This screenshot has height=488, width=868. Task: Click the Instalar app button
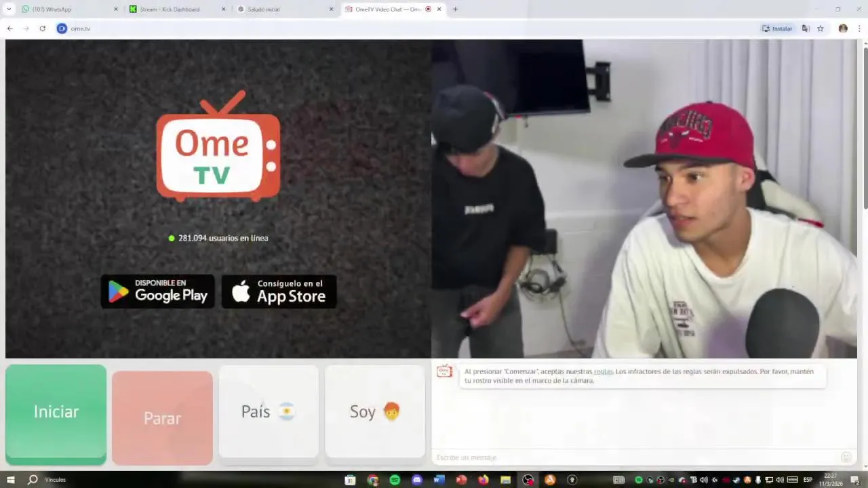pyautogui.click(x=777, y=28)
